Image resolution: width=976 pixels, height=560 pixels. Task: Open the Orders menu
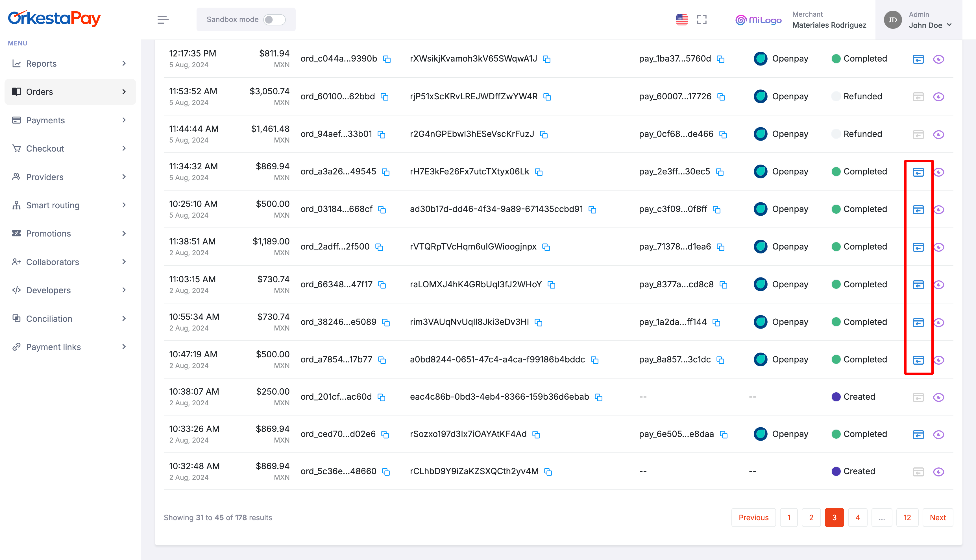pos(70,91)
